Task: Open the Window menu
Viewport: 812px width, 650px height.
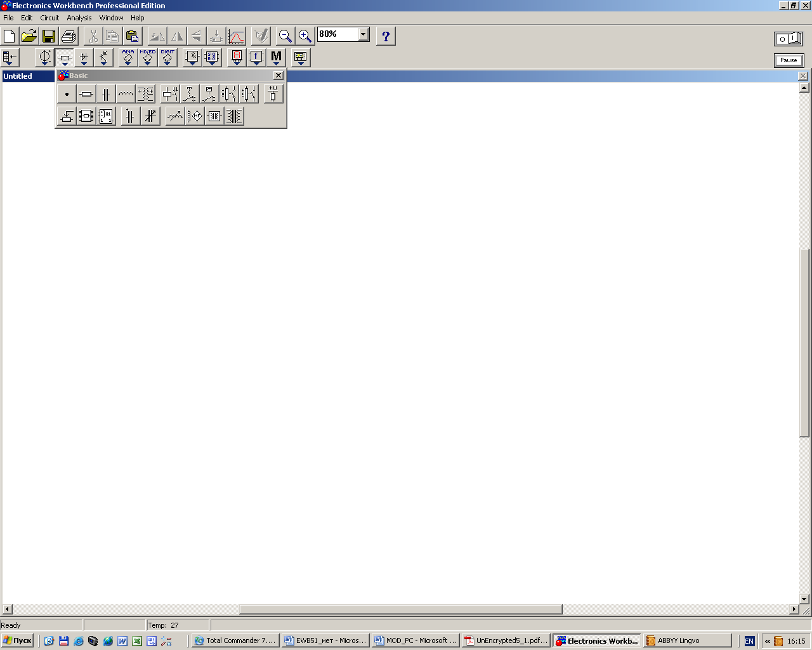Action: [x=111, y=18]
